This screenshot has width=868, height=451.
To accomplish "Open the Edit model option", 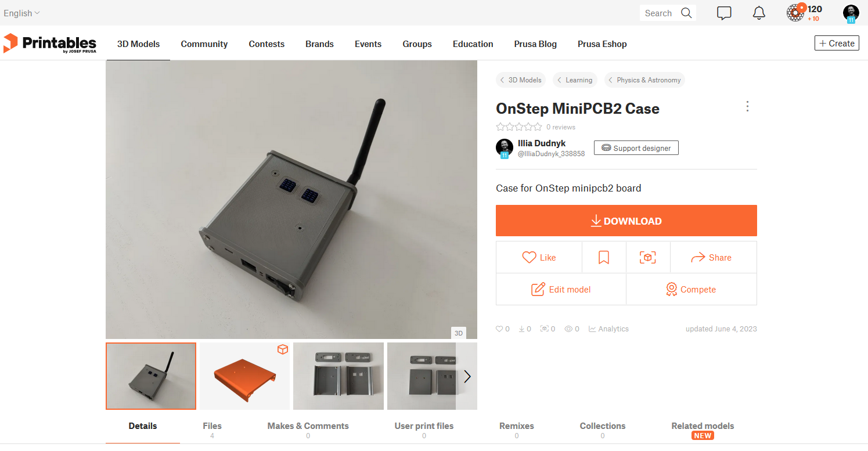I will click(x=561, y=289).
